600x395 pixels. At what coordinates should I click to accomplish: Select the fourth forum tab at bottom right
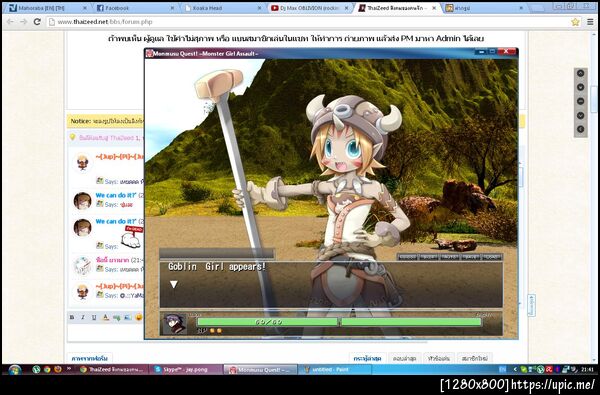pos(474,359)
